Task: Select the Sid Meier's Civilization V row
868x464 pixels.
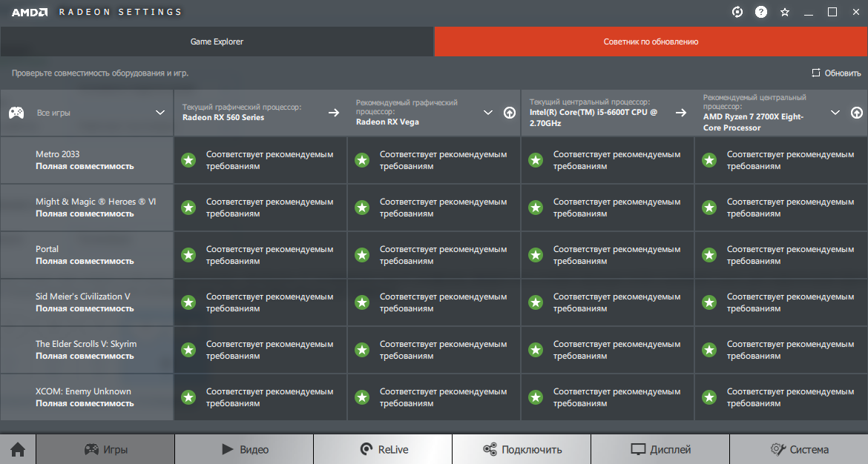Action: coord(87,302)
